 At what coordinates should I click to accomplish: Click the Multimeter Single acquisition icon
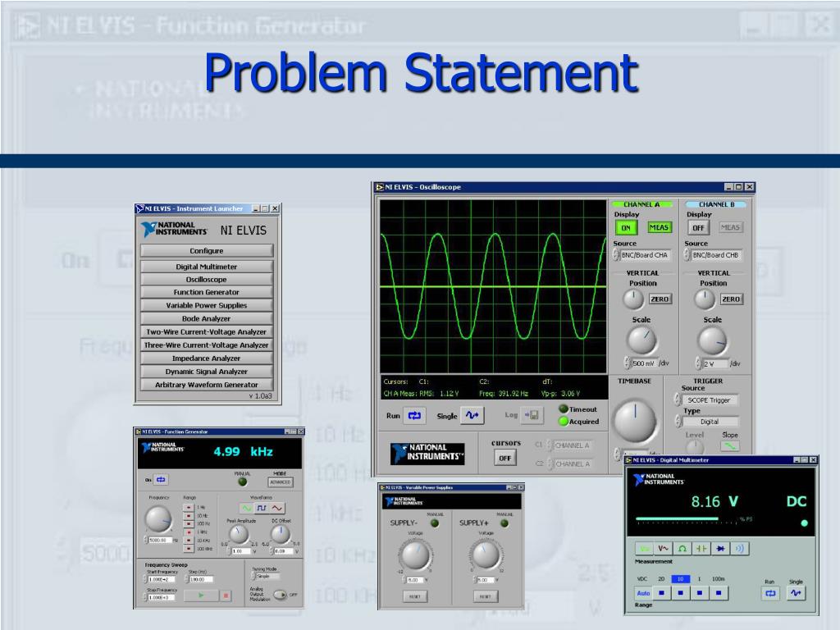pos(796,593)
